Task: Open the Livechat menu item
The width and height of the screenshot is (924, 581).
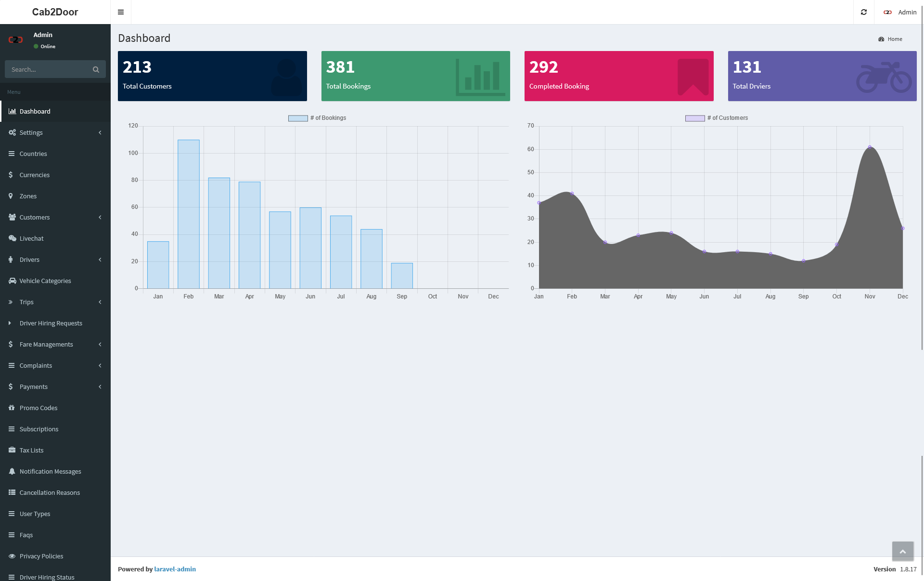Action: [x=55, y=238]
